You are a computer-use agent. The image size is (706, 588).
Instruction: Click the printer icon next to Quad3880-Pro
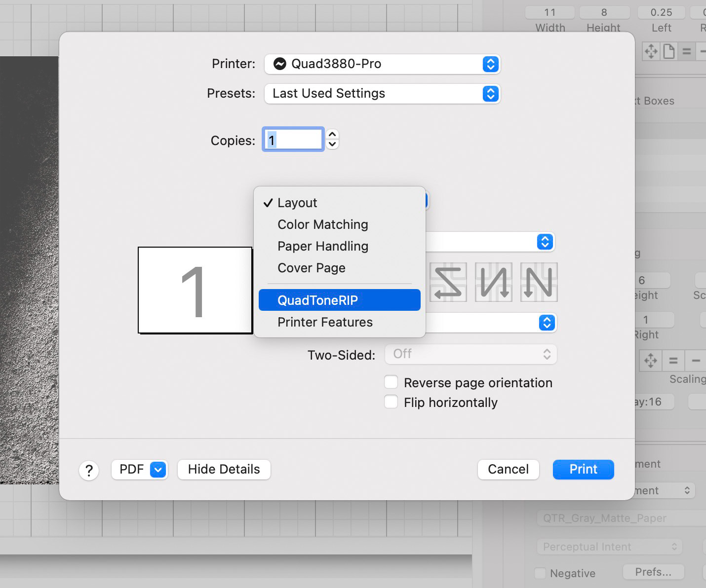coord(280,64)
